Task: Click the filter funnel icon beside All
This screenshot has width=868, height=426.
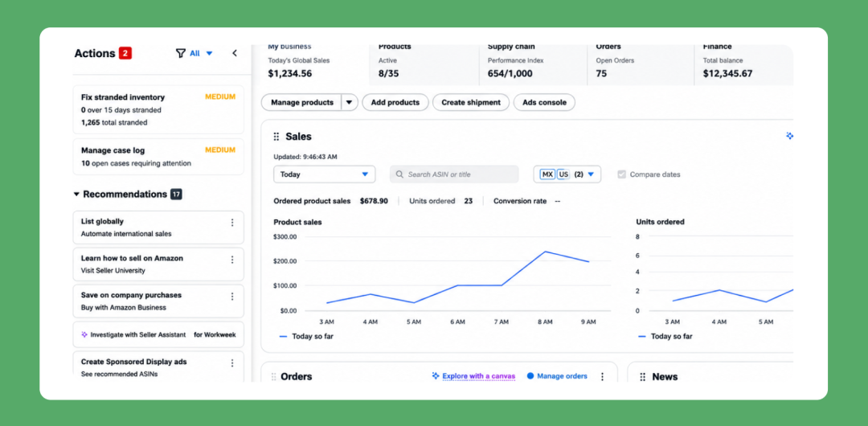Action: (181, 53)
